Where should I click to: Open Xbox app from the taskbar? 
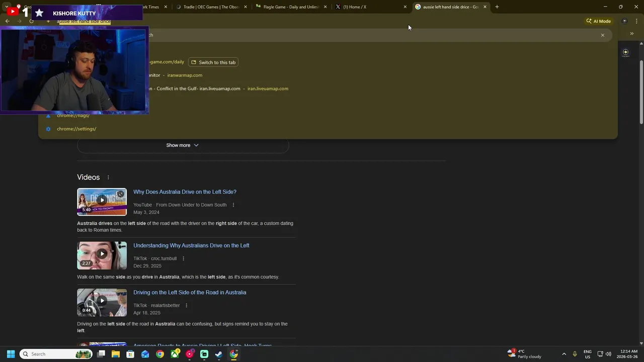point(175,354)
